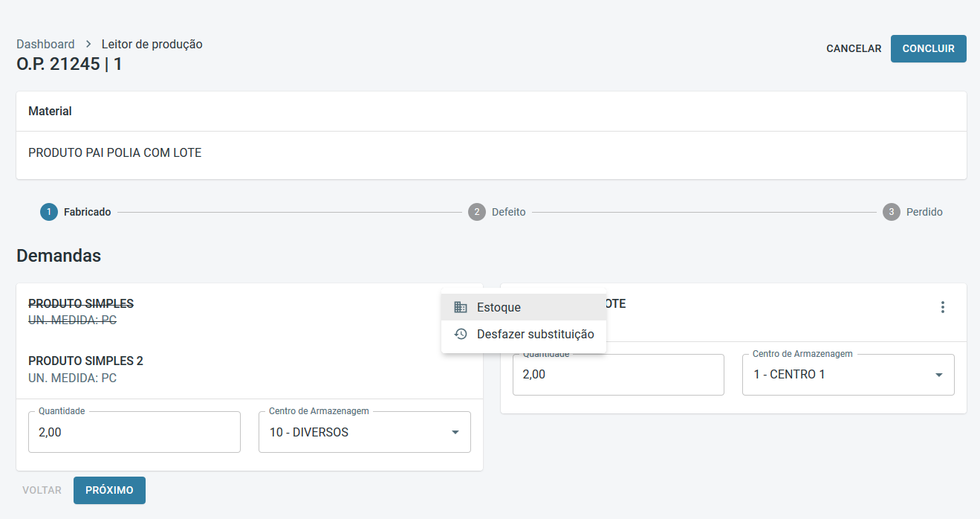Go to step 3 Perdido
Image resolution: width=980 pixels, height=519 pixels.
coord(892,212)
